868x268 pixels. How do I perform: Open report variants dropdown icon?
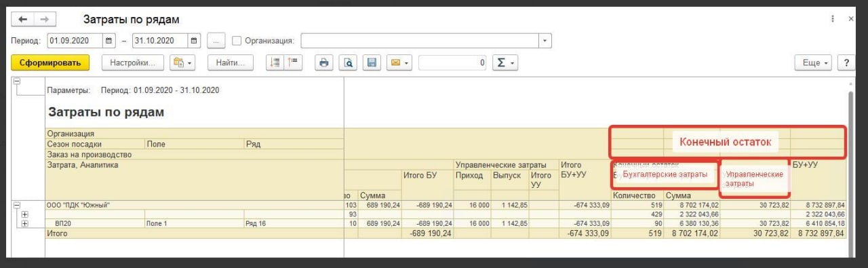182,62
